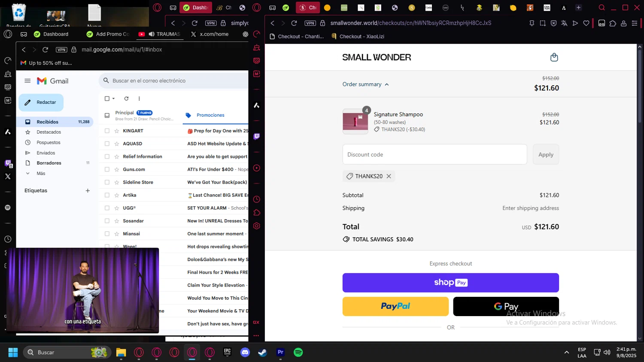
Task: Go back in the checkout window
Action: click(x=272, y=23)
